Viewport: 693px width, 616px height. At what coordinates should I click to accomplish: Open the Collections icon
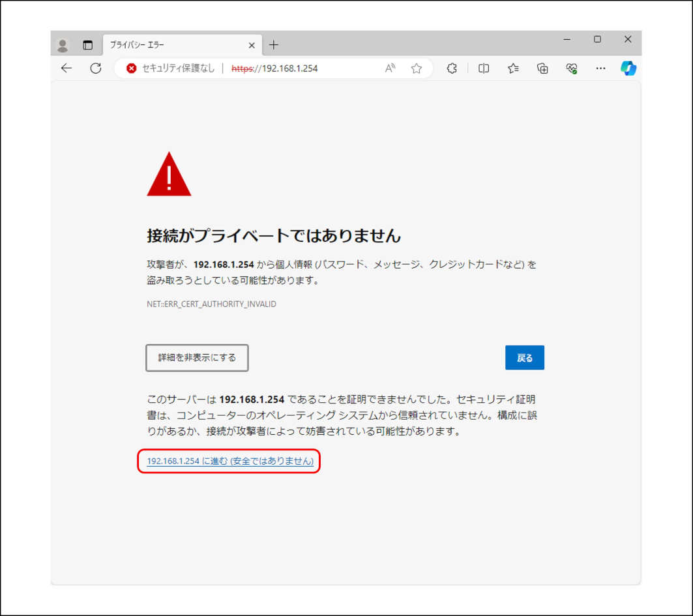(x=542, y=68)
